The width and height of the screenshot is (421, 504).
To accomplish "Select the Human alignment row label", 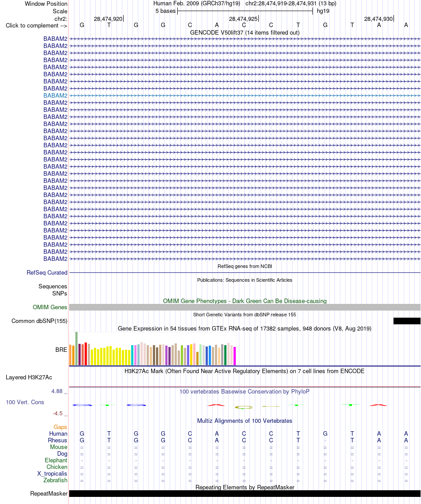I will tap(58, 433).
